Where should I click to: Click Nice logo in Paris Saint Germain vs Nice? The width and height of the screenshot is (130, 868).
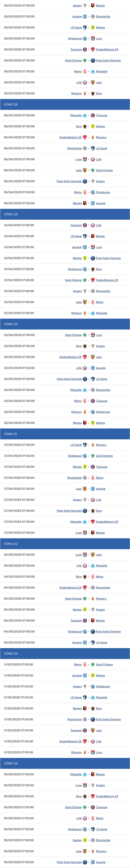93,511
